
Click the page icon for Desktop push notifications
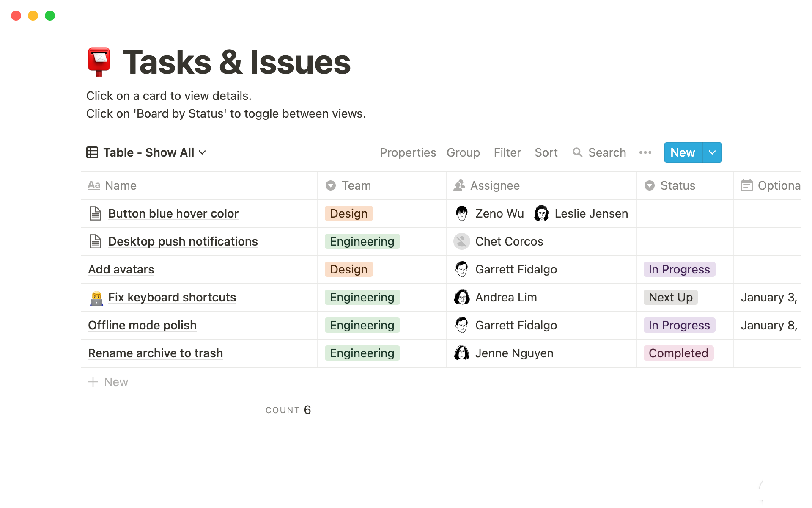pos(96,241)
